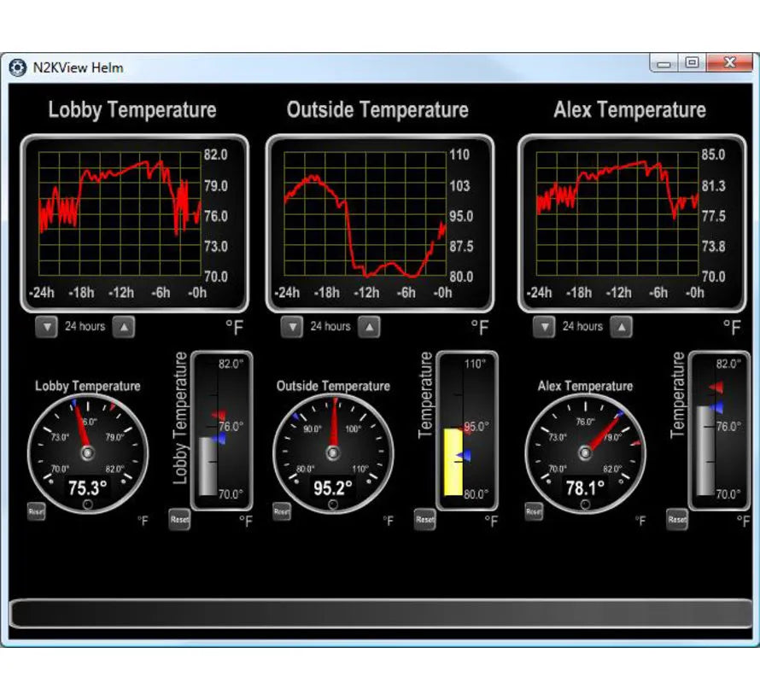Image resolution: width=760 pixels, height=700 pixels.
Task: Reset the Alex Temperature bar gauge
Action: (x=675, y=519)
